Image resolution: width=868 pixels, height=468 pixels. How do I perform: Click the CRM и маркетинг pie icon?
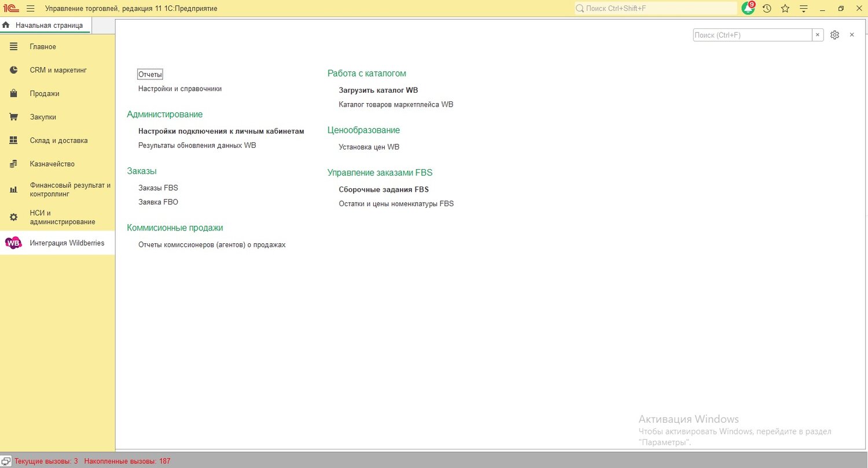coord(13,70)
